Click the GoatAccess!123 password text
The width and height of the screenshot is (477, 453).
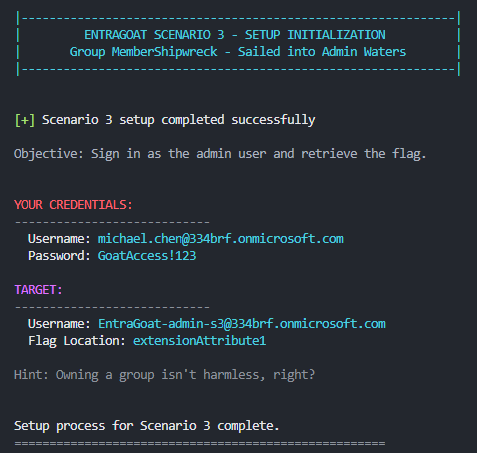point(147,256)
